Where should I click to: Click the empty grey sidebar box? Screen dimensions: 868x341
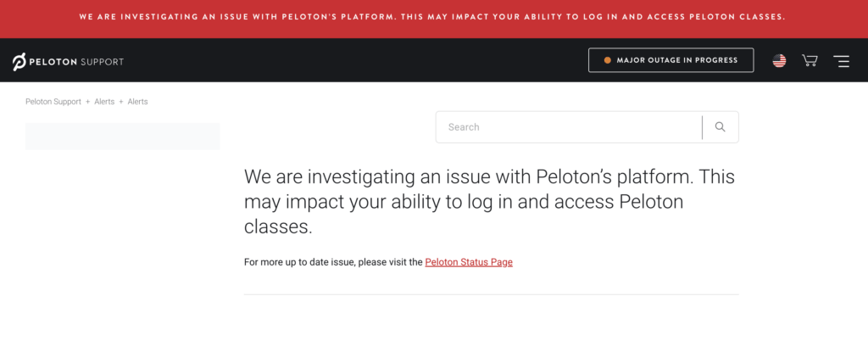pos(123,137)
